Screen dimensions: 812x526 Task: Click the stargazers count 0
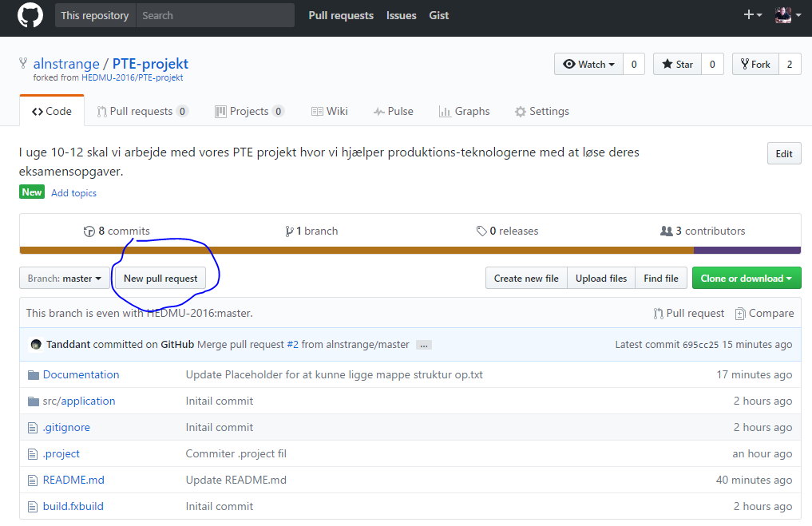coord(712,64)
